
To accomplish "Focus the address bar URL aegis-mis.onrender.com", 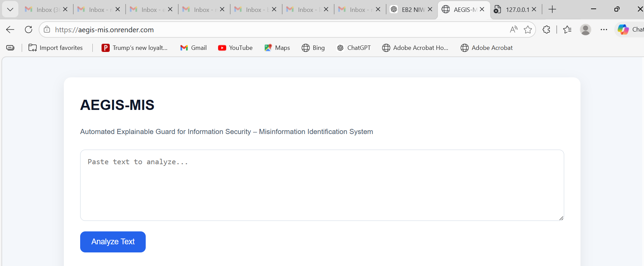I will (x=104, y=30).
